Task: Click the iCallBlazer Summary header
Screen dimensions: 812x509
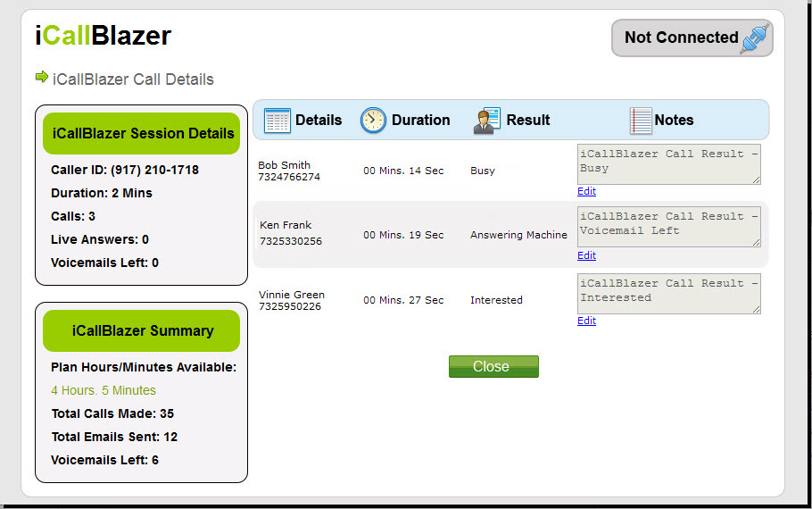Action: click(142, 330)
